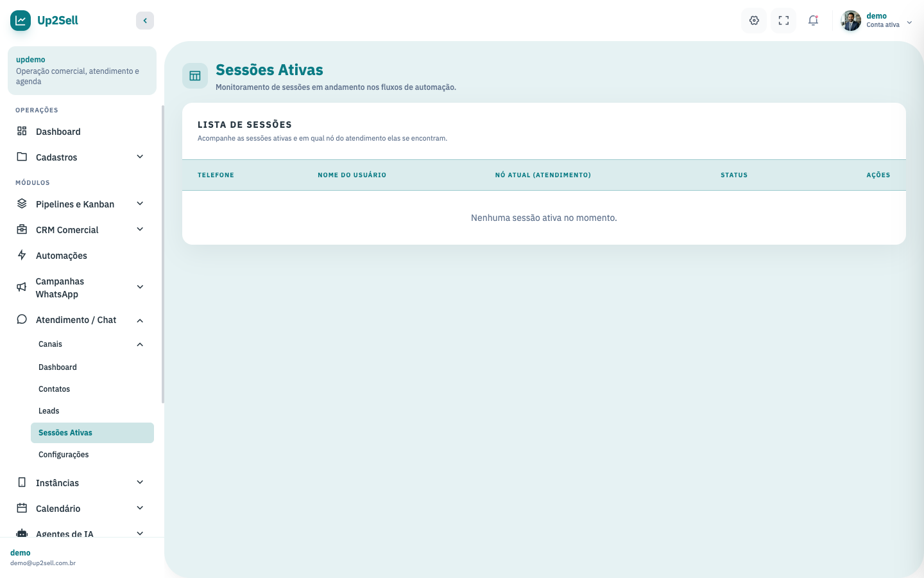
Task: Expand the Campanhas WhatsApp chevron
Action: pos(140,287)
